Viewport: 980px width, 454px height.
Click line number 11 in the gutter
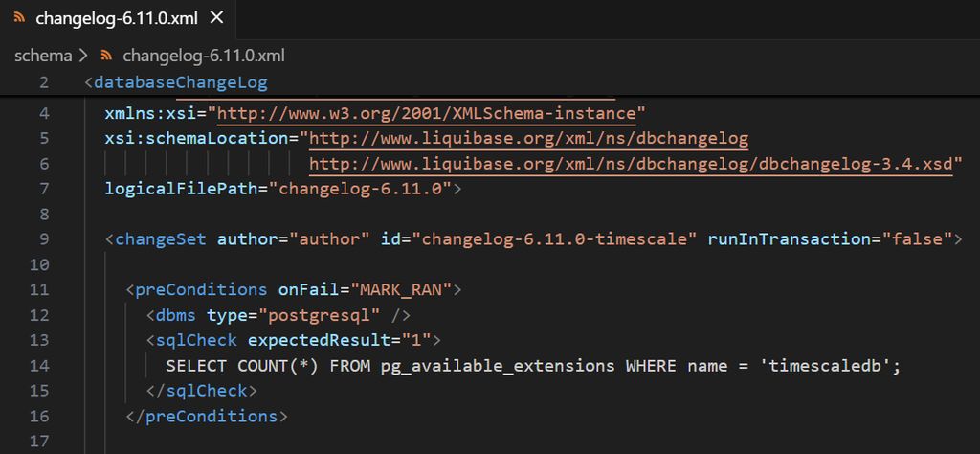coord(39,289)
